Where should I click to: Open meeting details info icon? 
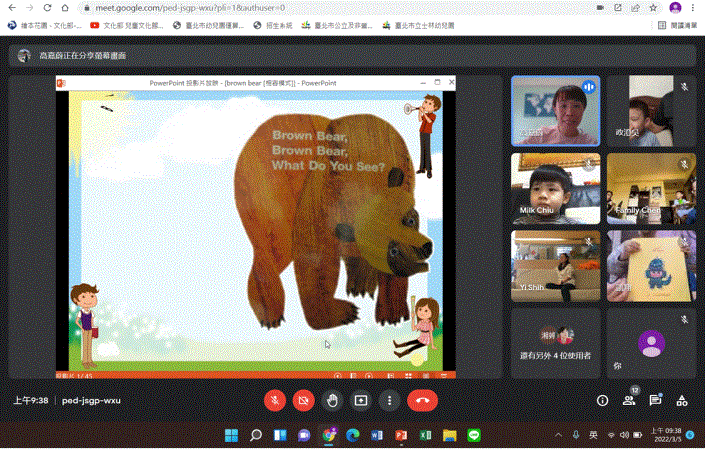pos(602,400)
